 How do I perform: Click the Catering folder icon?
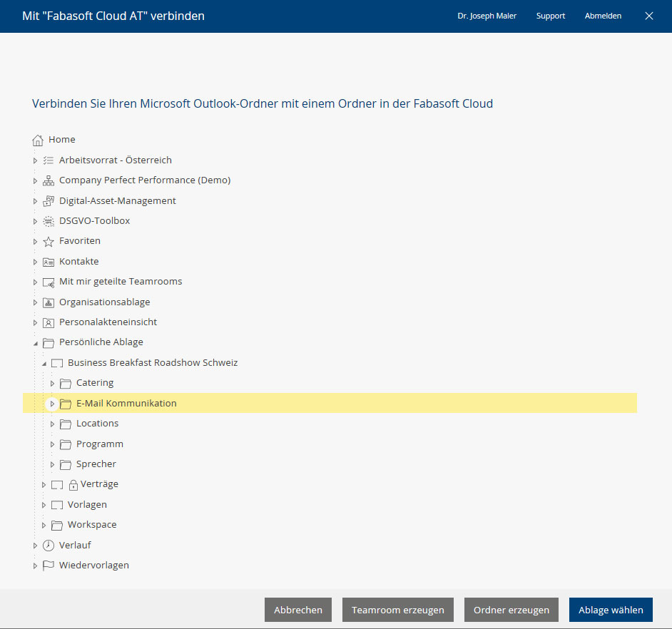(x=66, y=384)
